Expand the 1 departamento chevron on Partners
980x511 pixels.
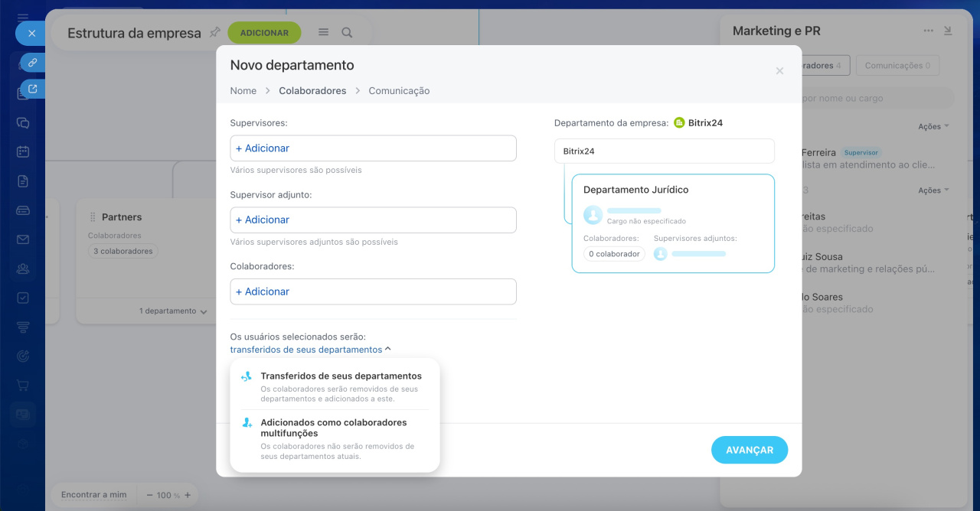[203, 311]
